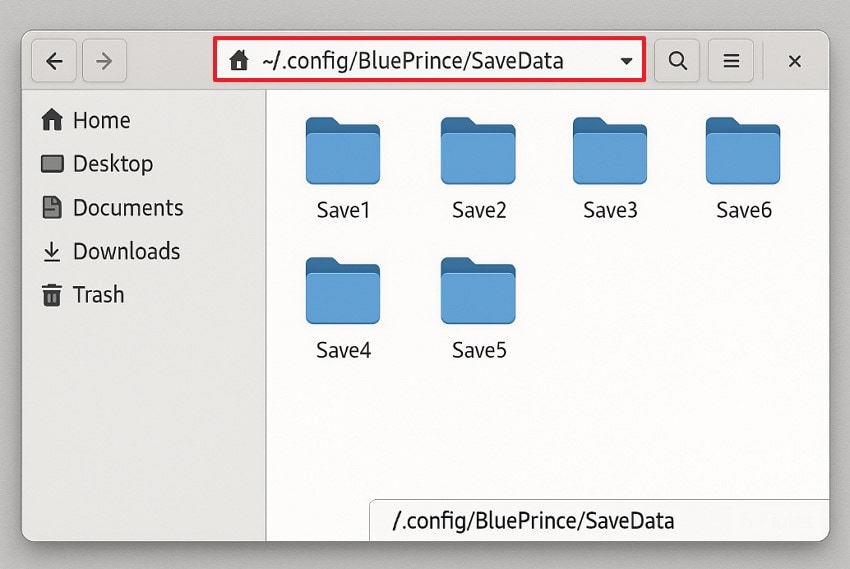Select the Save4 folder
The image size is (850, 569).
coord(343,309)
